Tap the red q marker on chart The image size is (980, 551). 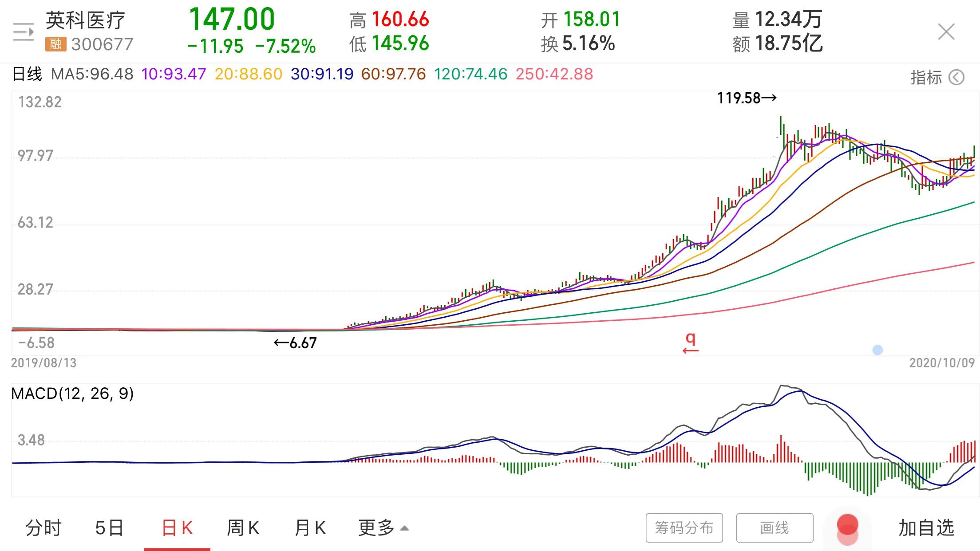point(690,343)
